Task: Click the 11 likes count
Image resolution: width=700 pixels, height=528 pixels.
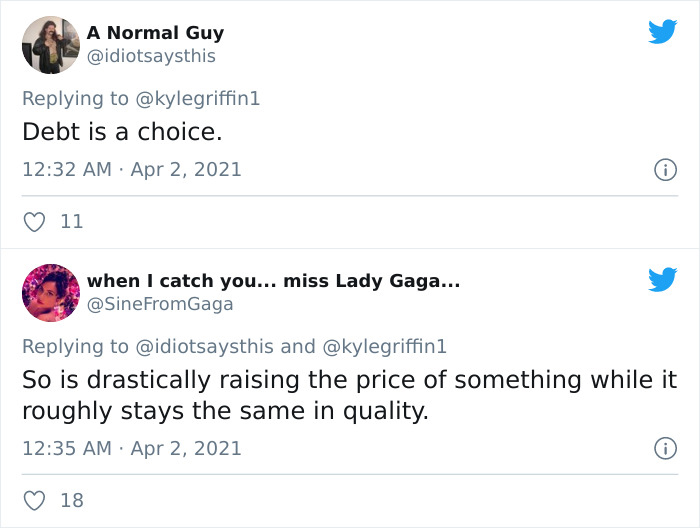Action: pyautogui.click(x=72, y=223)
